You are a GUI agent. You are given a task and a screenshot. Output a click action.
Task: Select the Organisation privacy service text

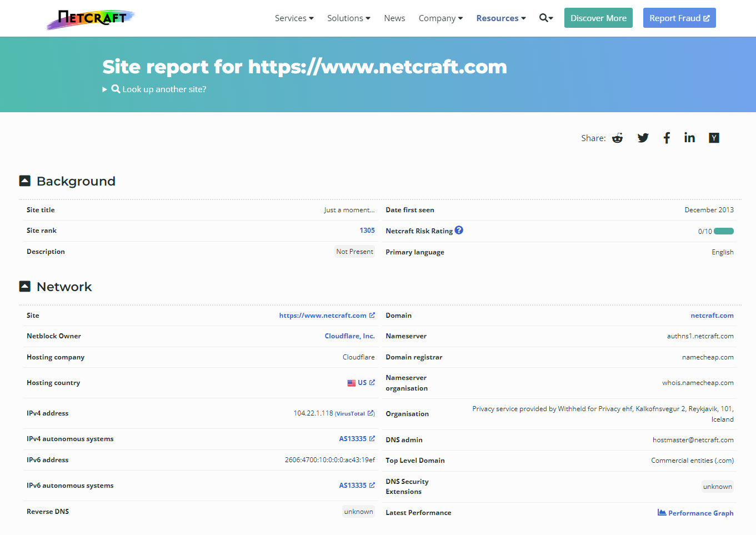(603, 414)
